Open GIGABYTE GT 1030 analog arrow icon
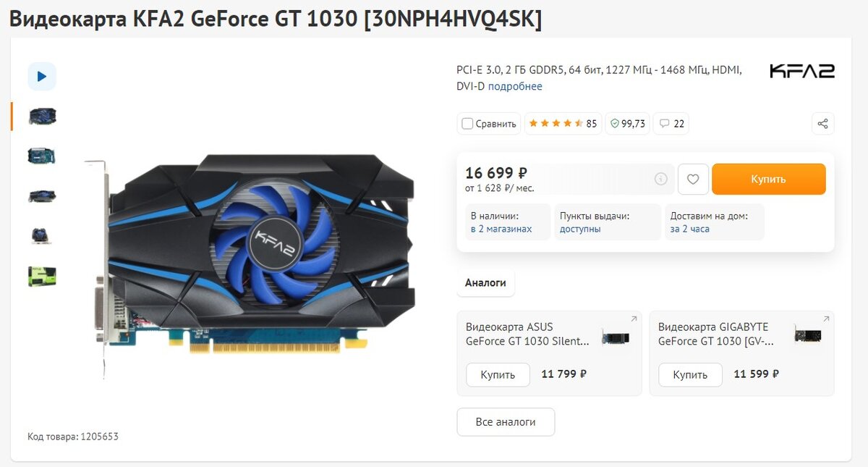The image size is (868, 467). pyautogui.click(x=826, y=319)
